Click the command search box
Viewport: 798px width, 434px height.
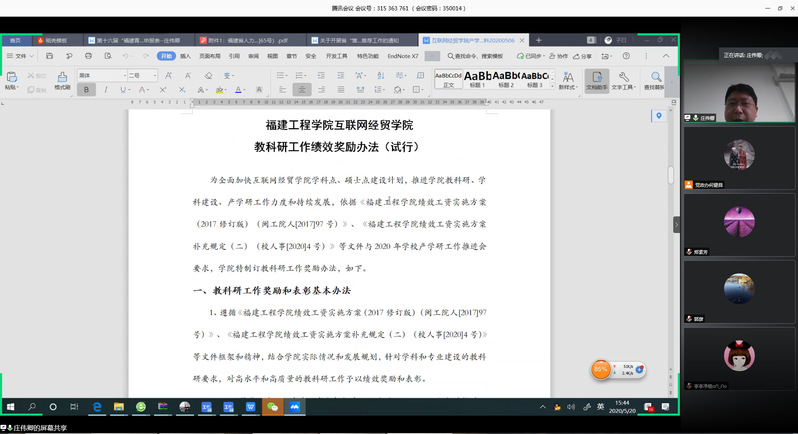point(475,56)
